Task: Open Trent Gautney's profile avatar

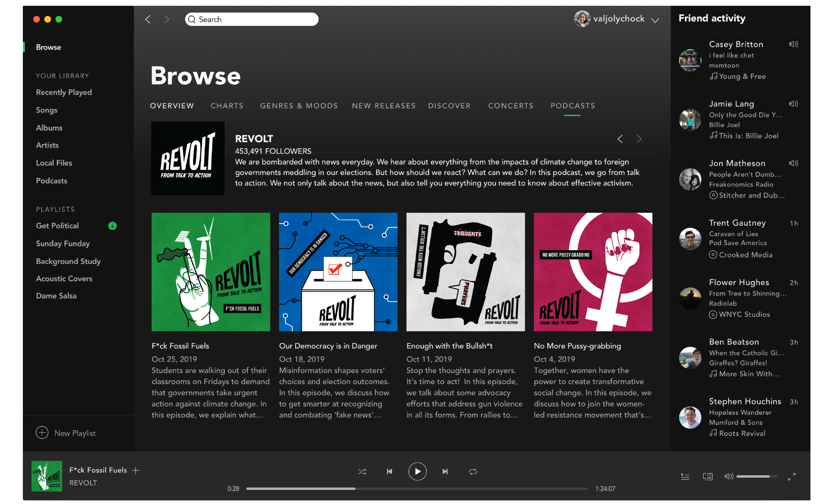Action: 690,239
